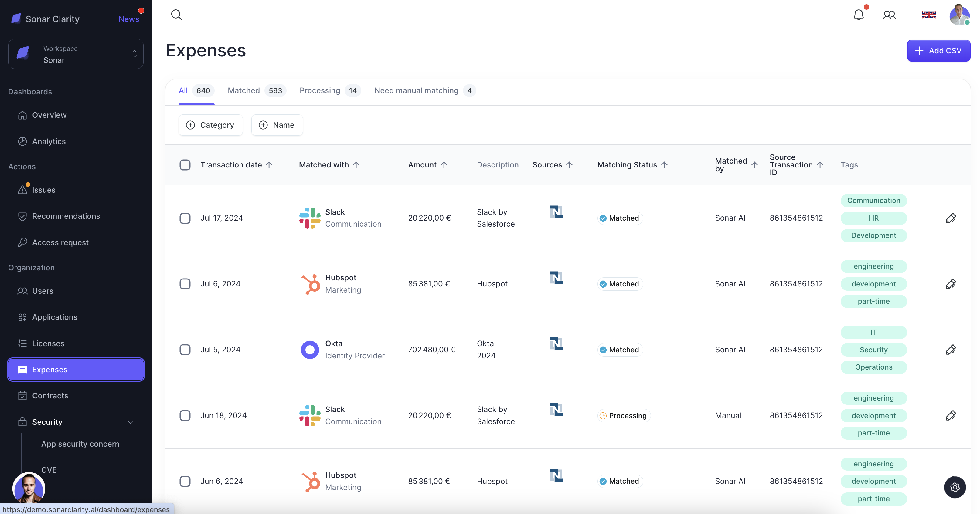Open the Workspace Sonar switcher

click(x=76, y=54)
